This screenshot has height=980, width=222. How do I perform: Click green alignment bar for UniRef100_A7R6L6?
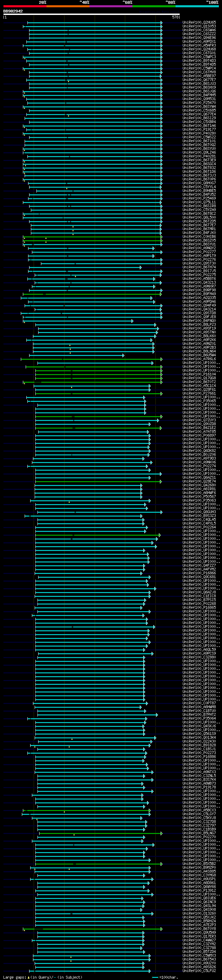click(92, 359)
